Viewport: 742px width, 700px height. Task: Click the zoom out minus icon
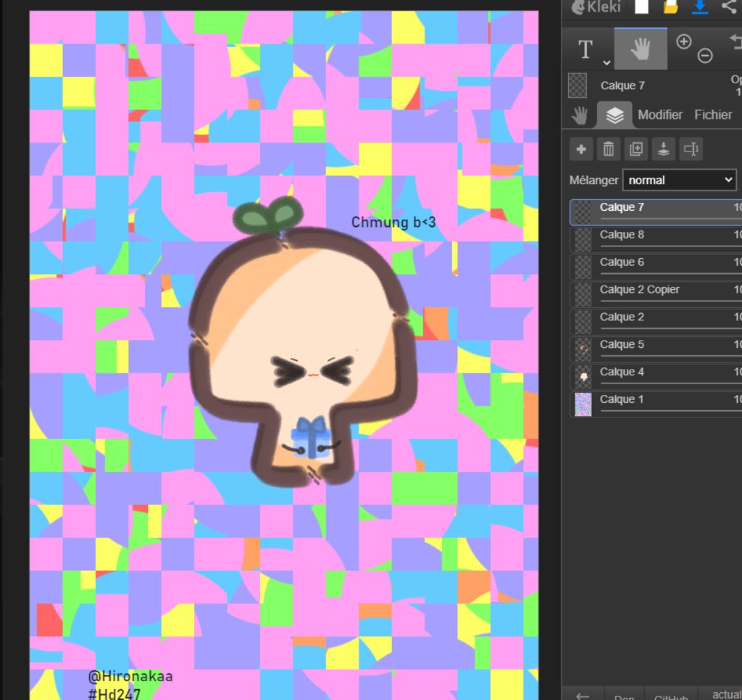pos(705,56)
